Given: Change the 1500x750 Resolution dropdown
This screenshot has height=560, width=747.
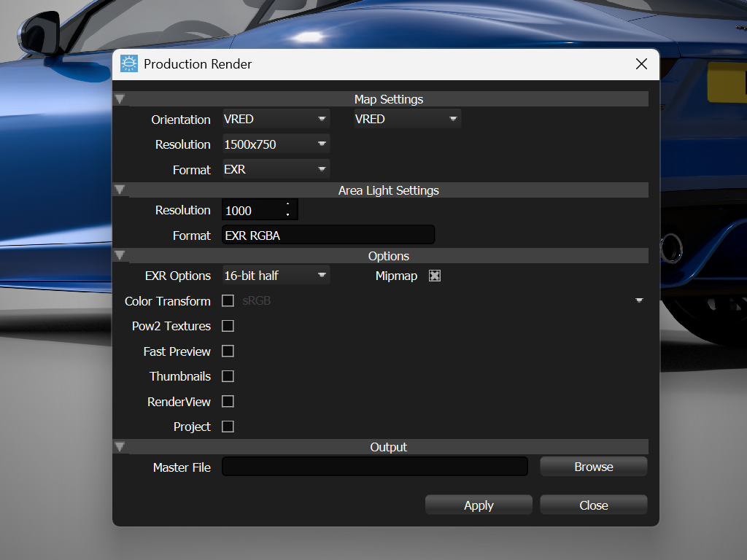Looking at the screenshot, I should pos(276,144).
